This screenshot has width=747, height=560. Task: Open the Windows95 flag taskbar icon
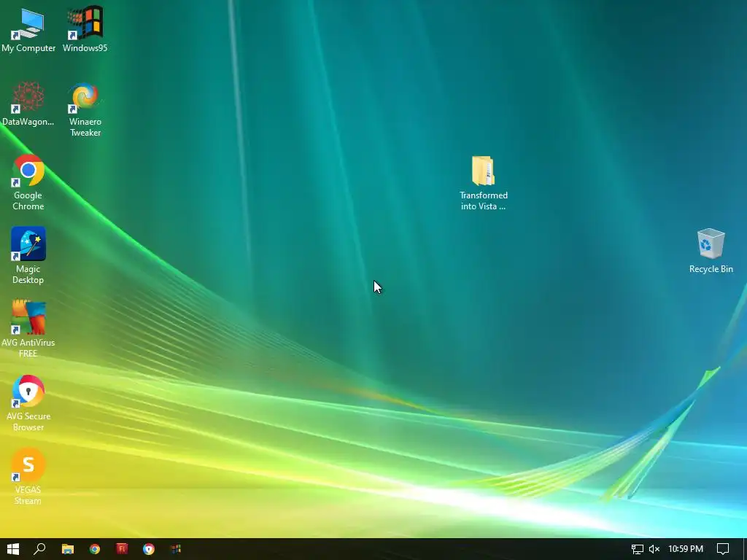176,549
